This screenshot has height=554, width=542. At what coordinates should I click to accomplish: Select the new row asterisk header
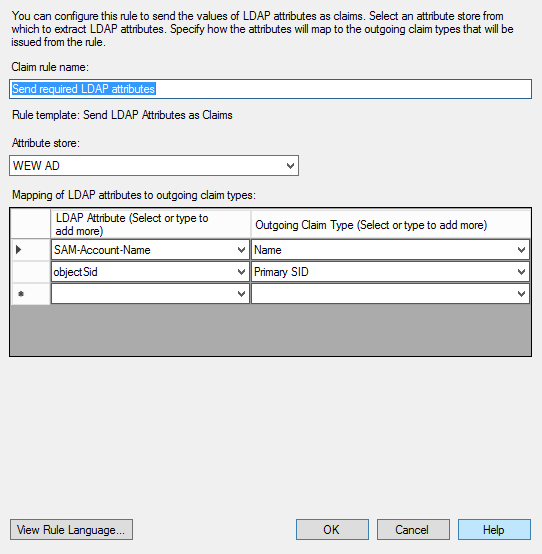[30, 294]
